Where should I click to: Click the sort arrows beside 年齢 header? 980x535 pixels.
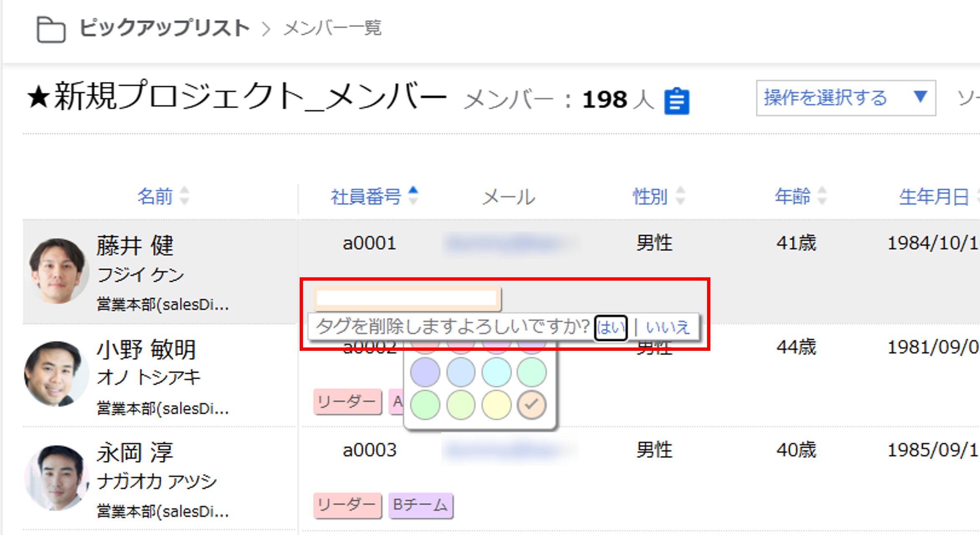[822, 196]
